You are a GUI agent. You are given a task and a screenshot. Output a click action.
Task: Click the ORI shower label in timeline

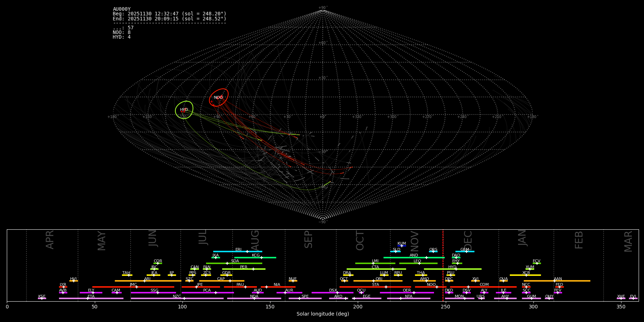379,279
